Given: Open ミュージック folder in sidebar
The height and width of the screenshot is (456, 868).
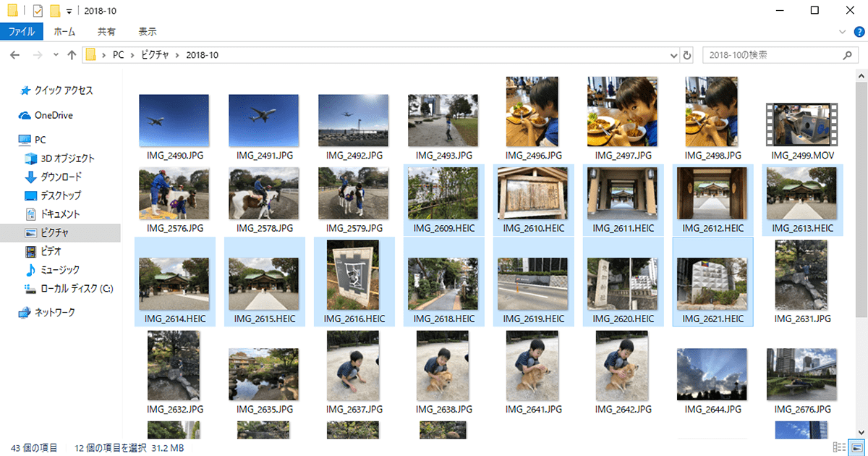Looking at the screenshot, I should pyautogui.click(x=53, y=270).
